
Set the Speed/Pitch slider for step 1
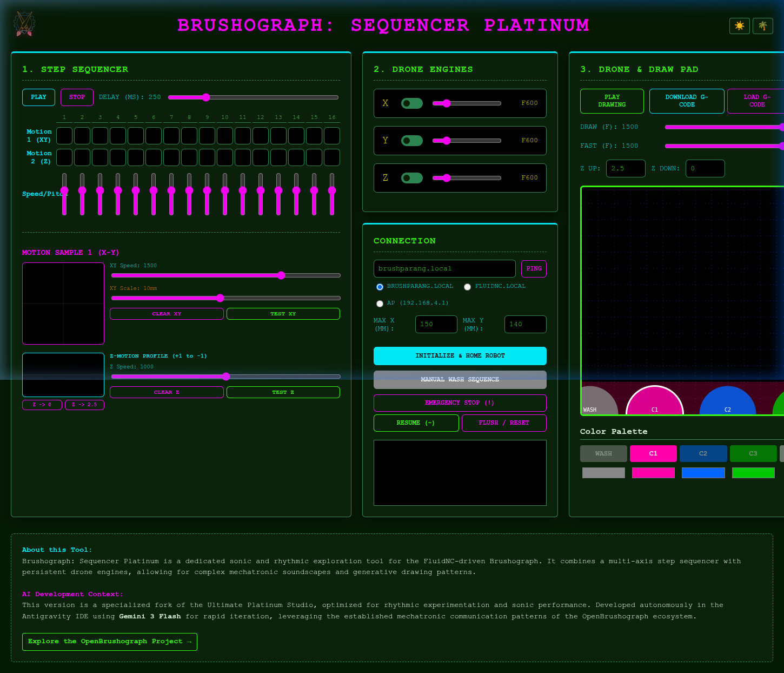64,194
